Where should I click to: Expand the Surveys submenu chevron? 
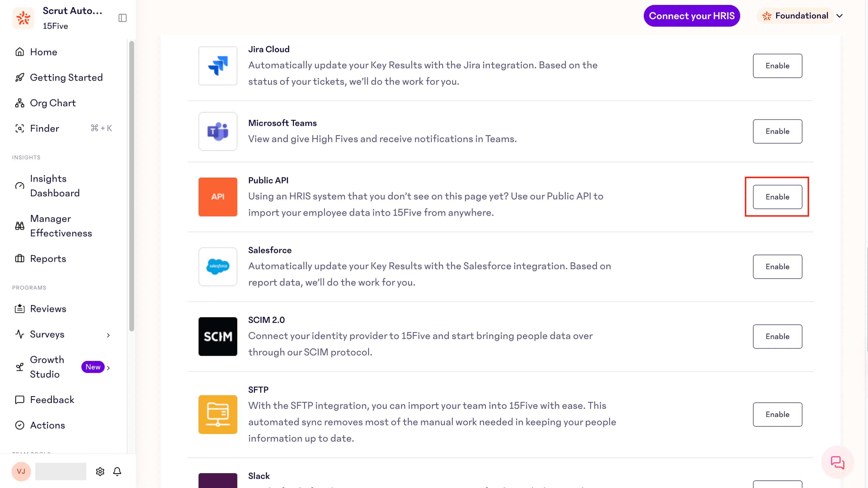108,335
